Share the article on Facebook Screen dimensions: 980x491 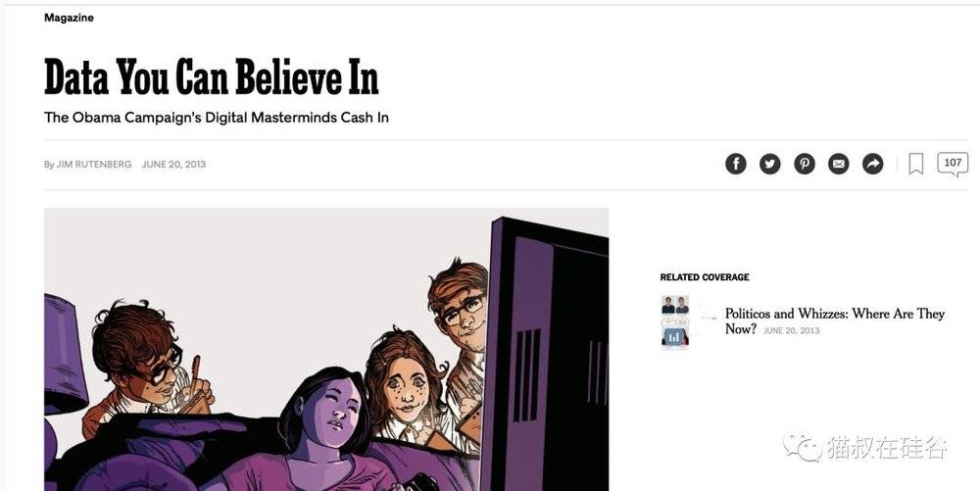(736, 165)
